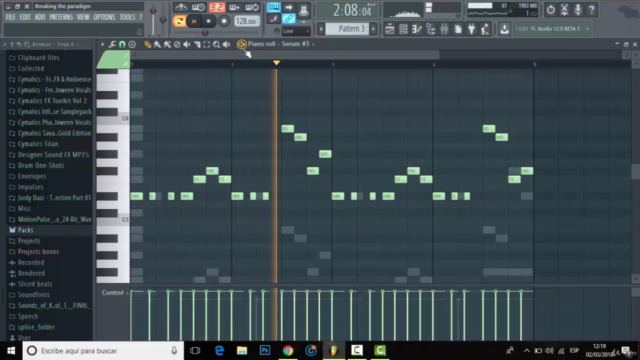Expand the news panel arrow
This screenshot has height=360, width=640.
[x=588, y=29]
